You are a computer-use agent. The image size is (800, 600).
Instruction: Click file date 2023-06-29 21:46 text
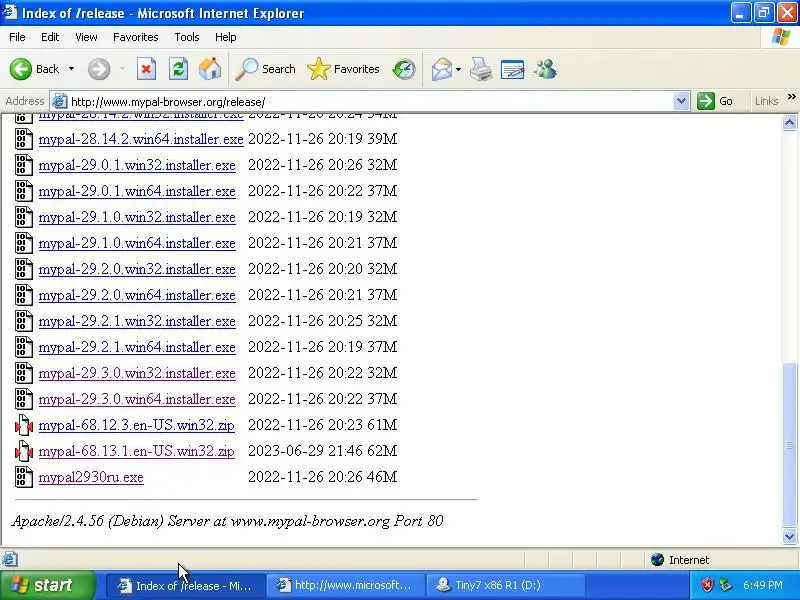click(306, 451)
